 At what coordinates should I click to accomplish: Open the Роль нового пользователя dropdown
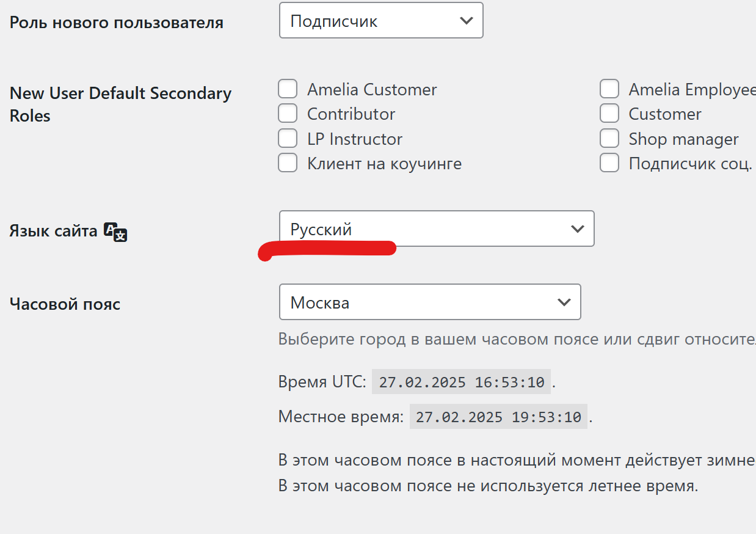pyautogui.click(x=381, y=21)
